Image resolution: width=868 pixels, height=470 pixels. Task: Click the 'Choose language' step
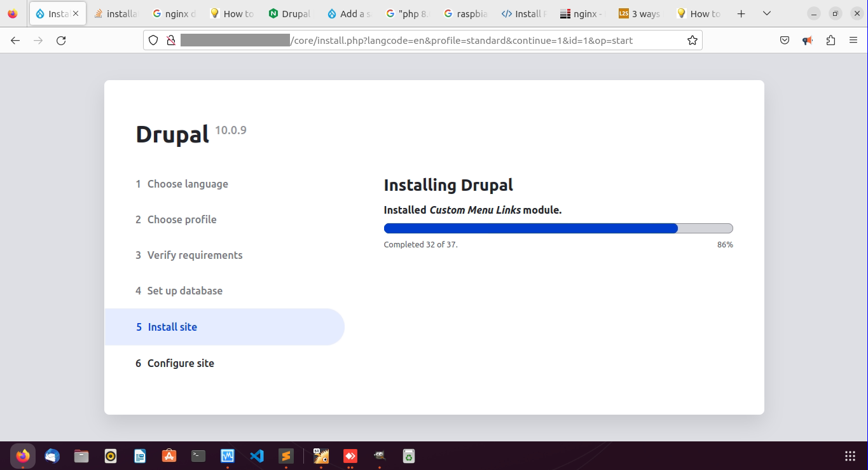pyautogui.click(x=188, y=184)
